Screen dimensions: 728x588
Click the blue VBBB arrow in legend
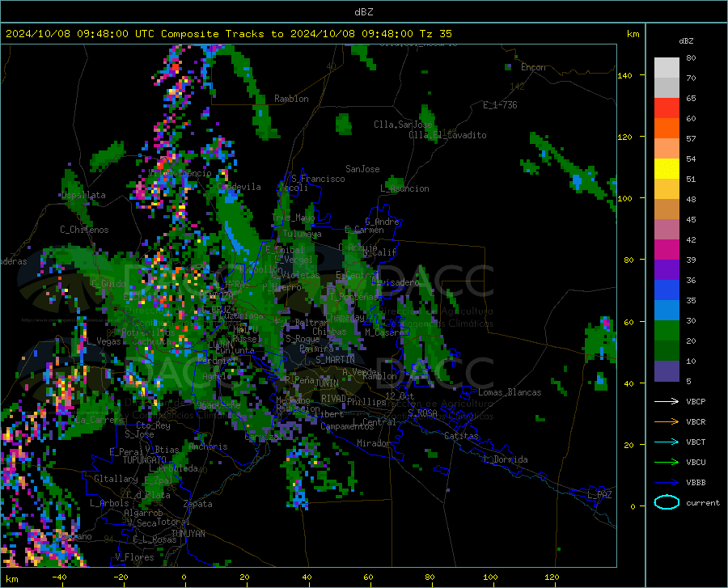667,483
